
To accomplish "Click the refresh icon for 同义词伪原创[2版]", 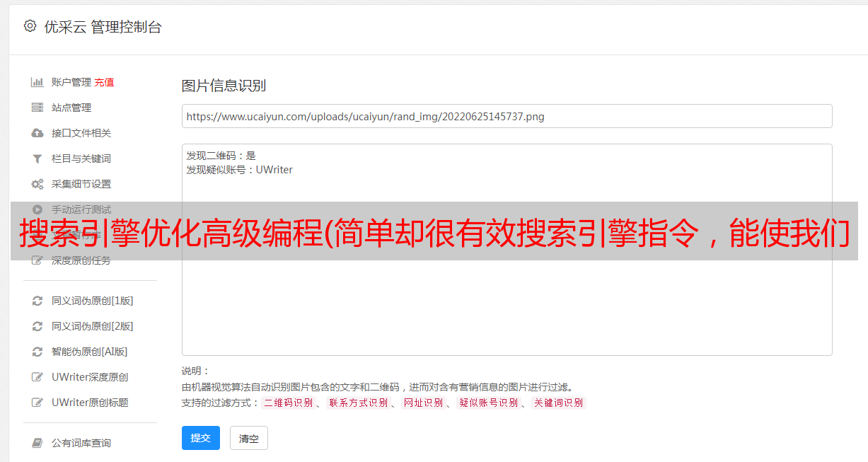I will pyautogui.click(x=37, y=326).
